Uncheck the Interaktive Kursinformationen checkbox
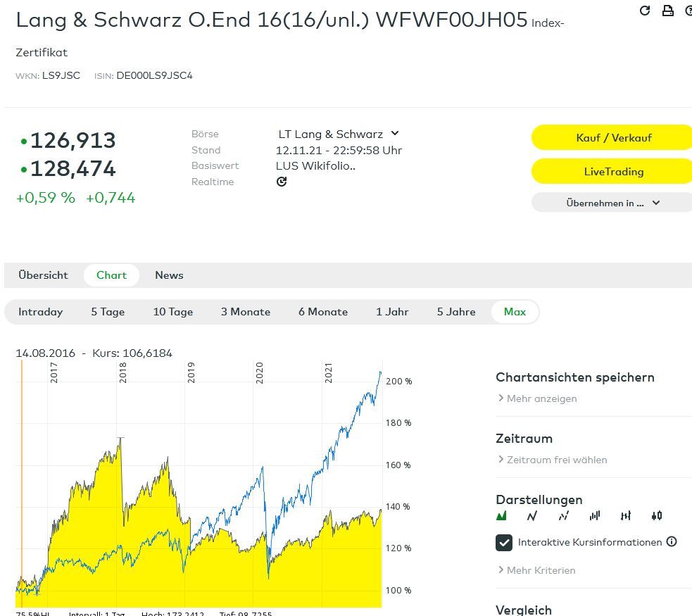 504,543
